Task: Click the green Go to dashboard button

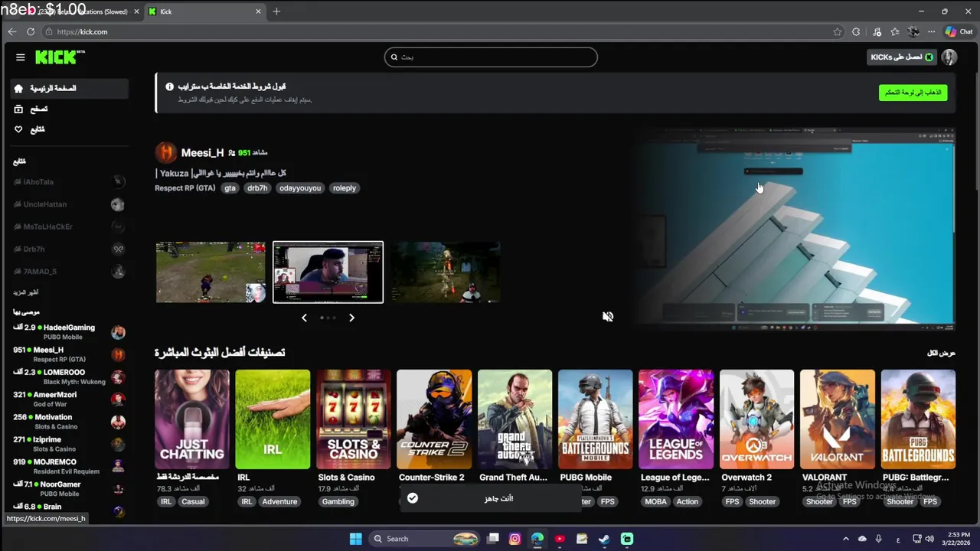Action: pyautogui.click(x=913, y=93)
